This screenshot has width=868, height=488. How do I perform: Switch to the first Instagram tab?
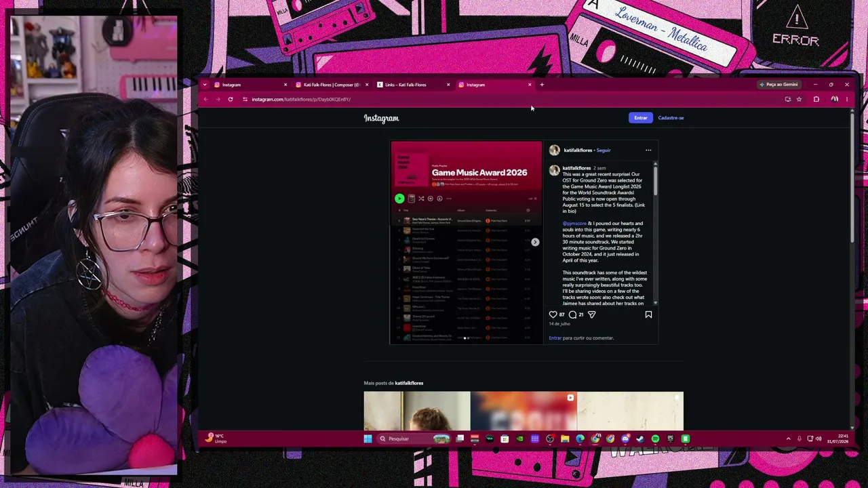coord(250,85)
